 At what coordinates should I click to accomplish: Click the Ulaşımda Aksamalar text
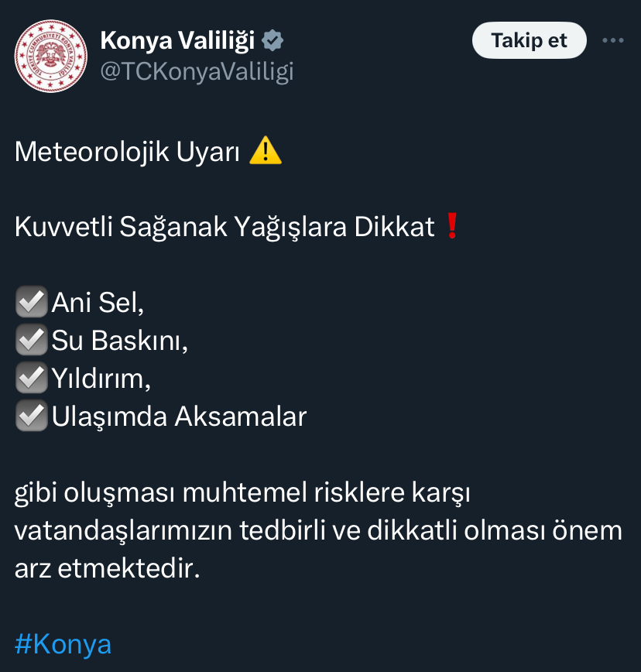179,417
